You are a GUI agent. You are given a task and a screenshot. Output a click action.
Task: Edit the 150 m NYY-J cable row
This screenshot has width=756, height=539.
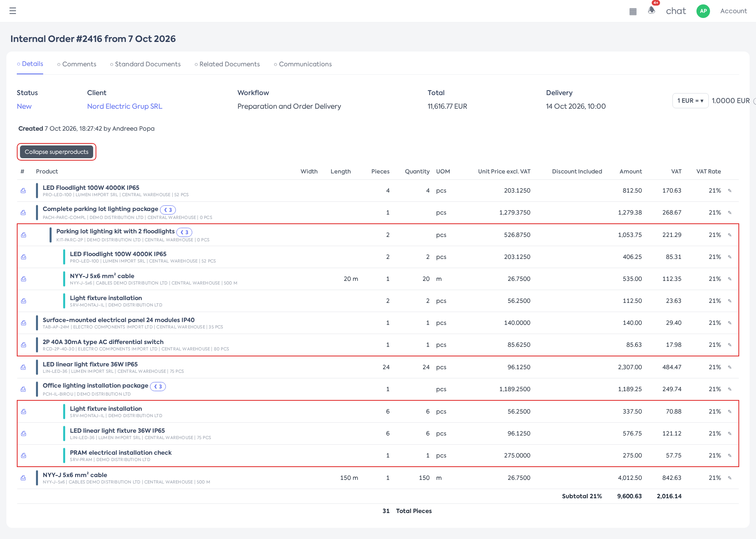coord(730,478)
